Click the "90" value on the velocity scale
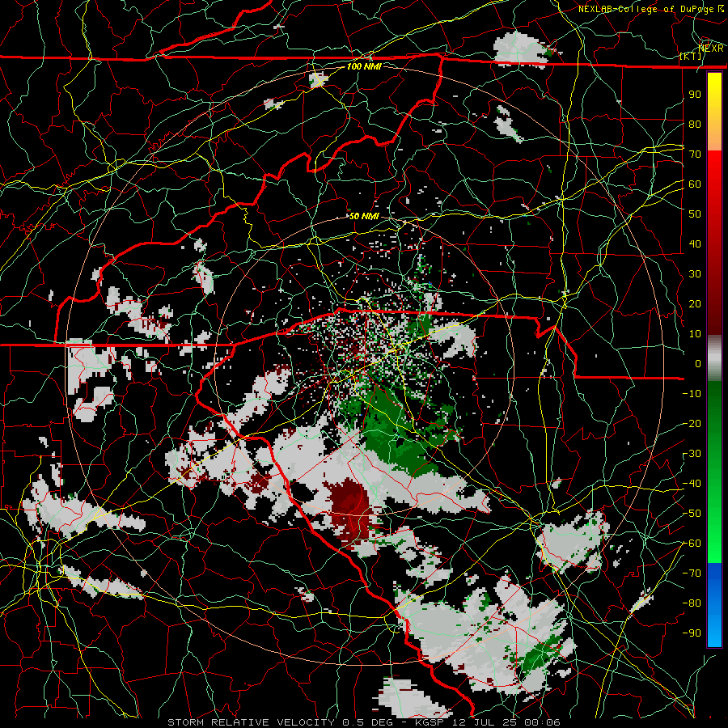 pos(695,95)
